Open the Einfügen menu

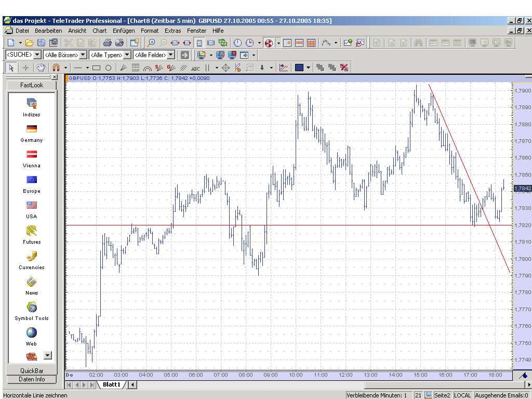point(124,31)
